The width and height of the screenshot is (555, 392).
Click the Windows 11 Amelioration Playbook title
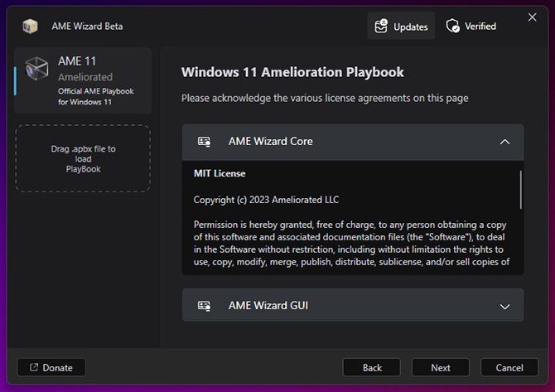coord(292,72)
